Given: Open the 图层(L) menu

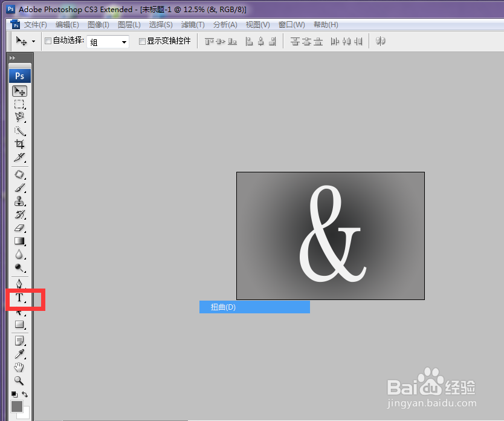Looking at the screenshot, I should pyautogui.click(x=129, y=25).
